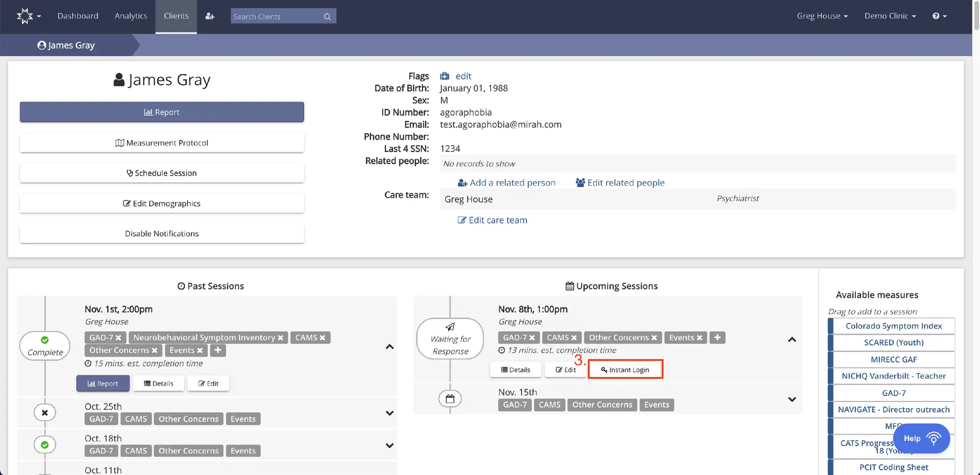Click the green Complete checkmark for Nov 1st session
Viewport: 980px width, 475px height.
(44, 339)
